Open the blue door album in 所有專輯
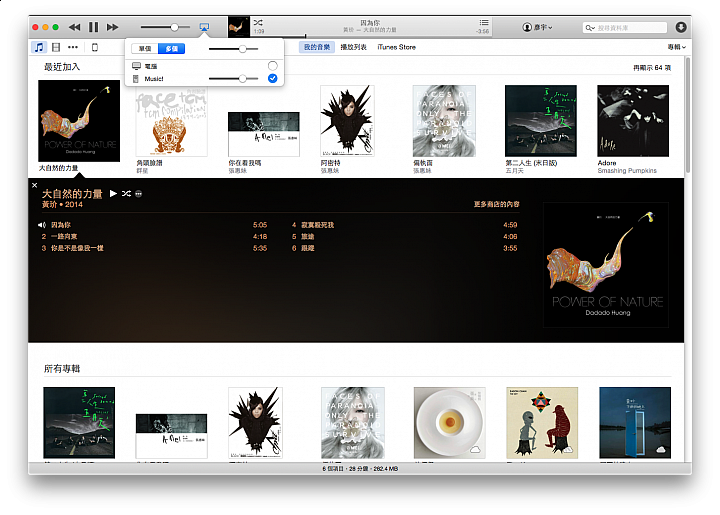 [x=635, y=422]
